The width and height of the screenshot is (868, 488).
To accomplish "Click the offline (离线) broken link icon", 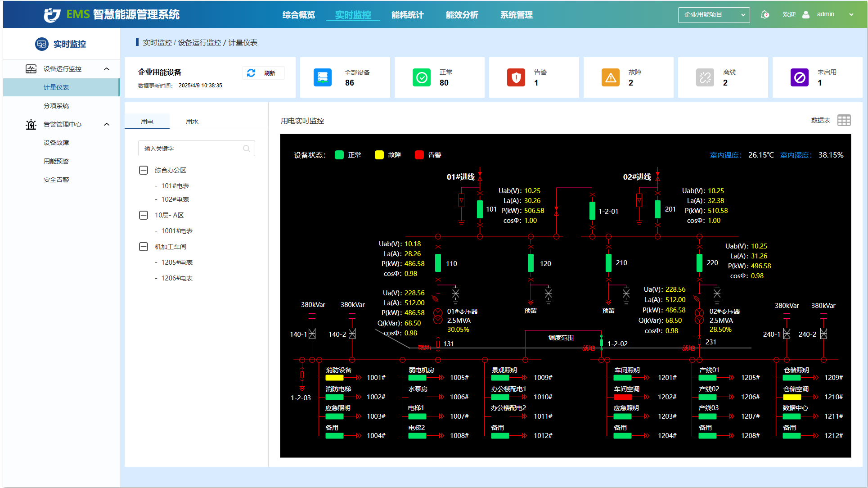I will [705, 77].
